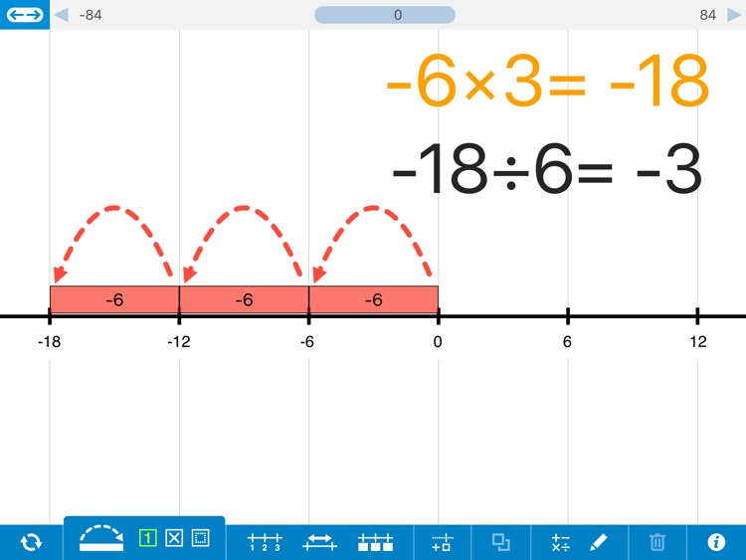Tap the trash delete icon

point(657,542)
